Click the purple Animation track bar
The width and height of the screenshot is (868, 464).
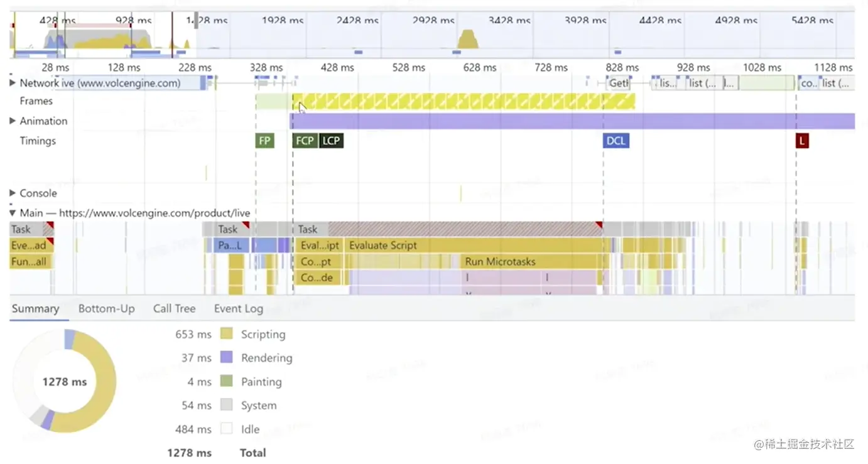pos(572,121)
